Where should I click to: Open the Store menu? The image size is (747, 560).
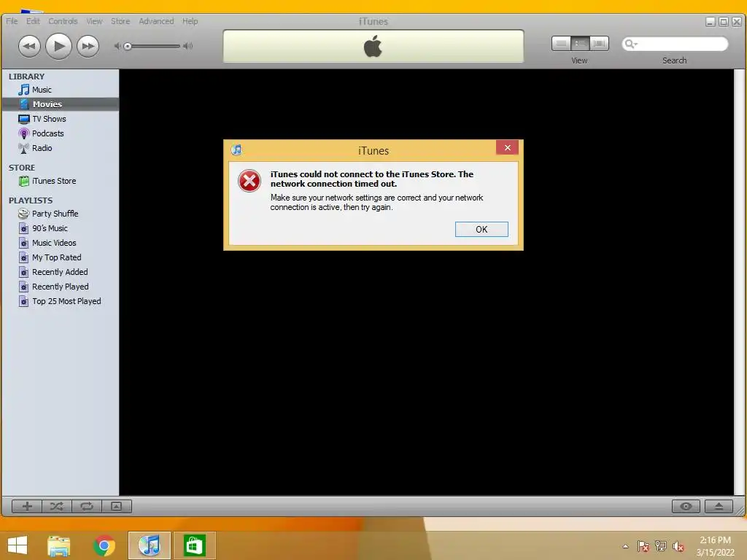coord(120,21)
